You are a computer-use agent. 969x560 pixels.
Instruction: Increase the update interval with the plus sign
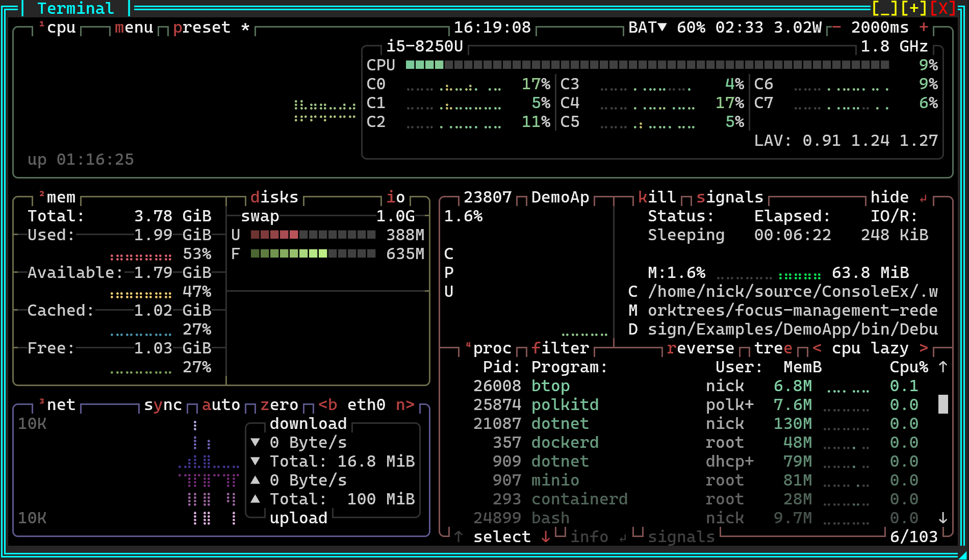(923, 28)
